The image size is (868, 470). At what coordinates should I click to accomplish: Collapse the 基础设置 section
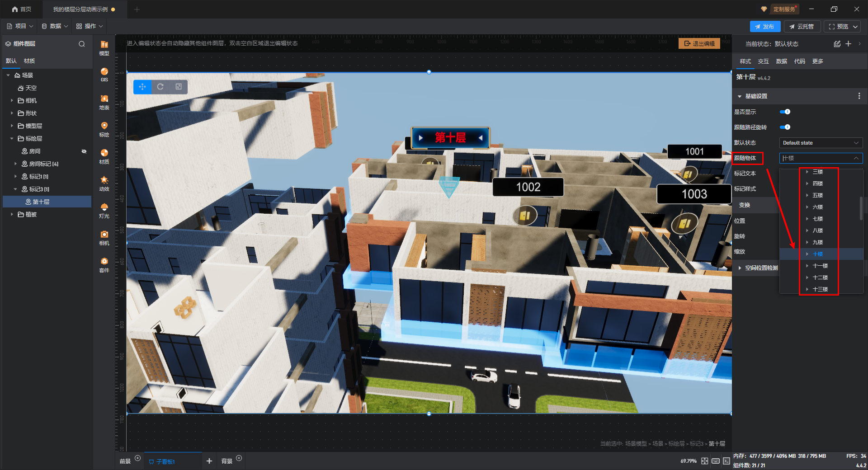coord(740,96)
